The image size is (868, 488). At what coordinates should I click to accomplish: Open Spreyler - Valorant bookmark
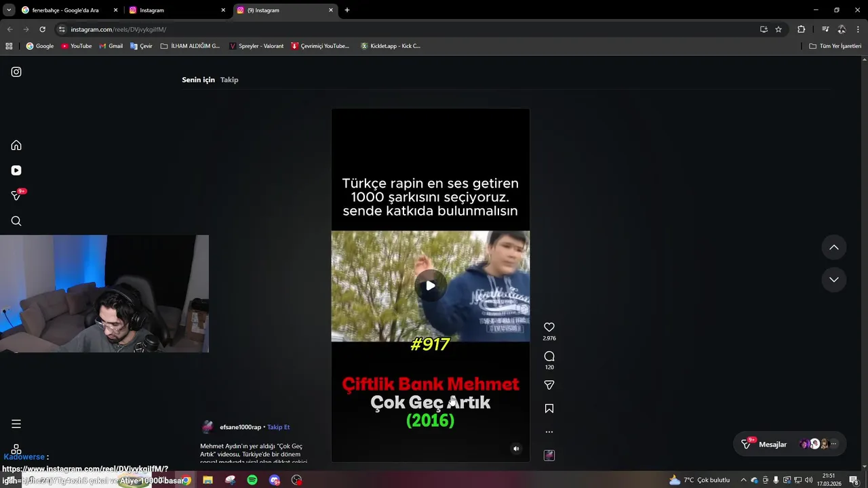[256, 46]
